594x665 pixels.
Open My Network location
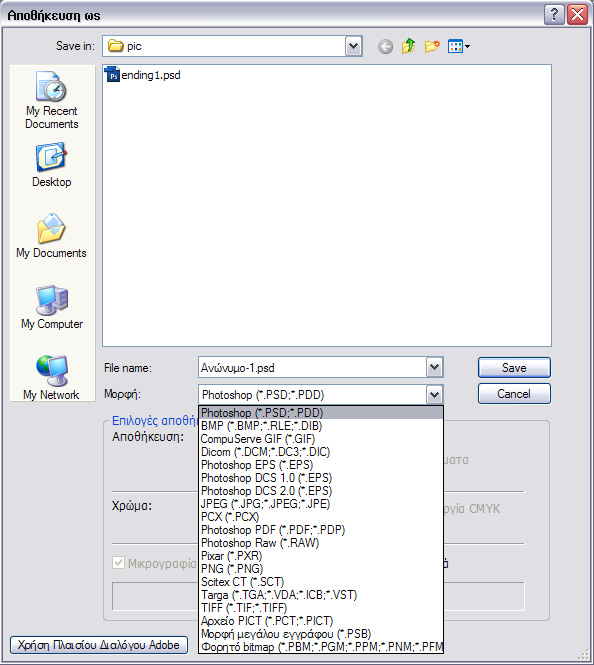click(51, 377)
